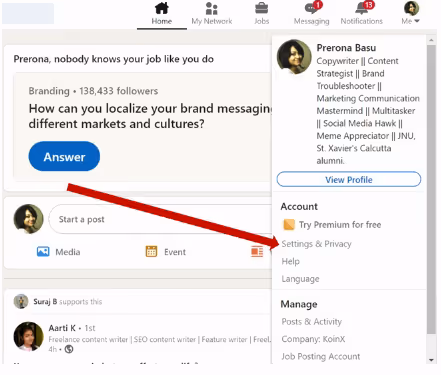Click the globe visibility icon on post
Image resolution: width=441 pixels, height=375 pixels.
[69, 349]
